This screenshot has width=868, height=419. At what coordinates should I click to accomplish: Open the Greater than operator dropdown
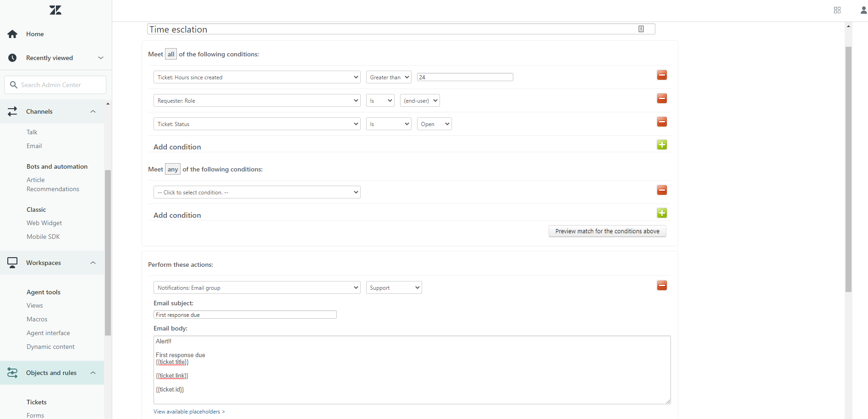(x=389, y=77)
